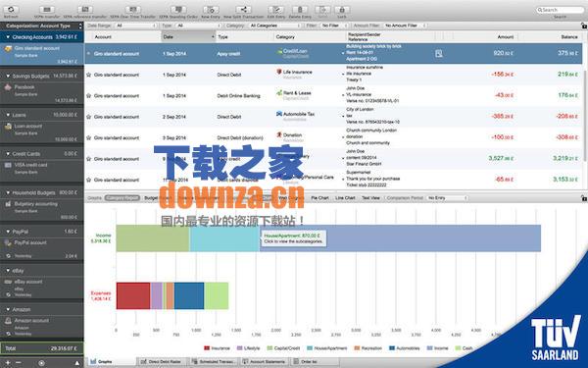
Task: Collapse the Loans group
Action: pos(8,115)
